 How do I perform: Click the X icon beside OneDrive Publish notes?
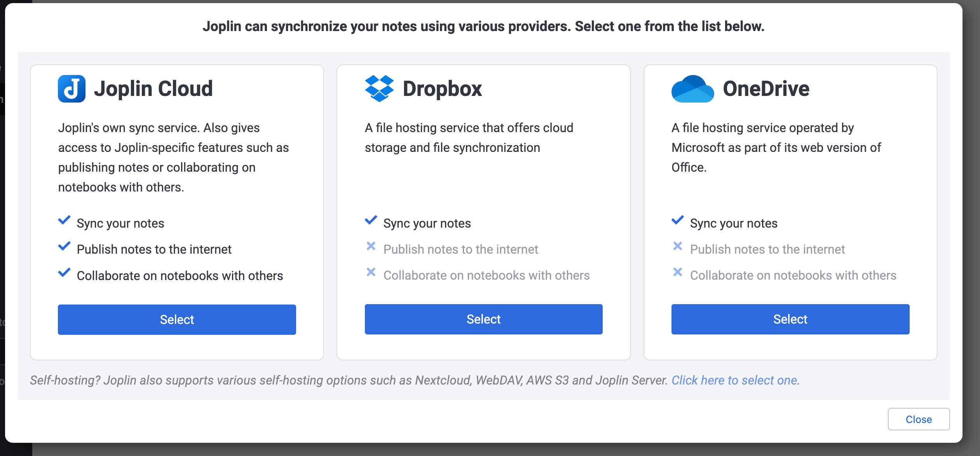pyautogui.click(x=678, y=246)
